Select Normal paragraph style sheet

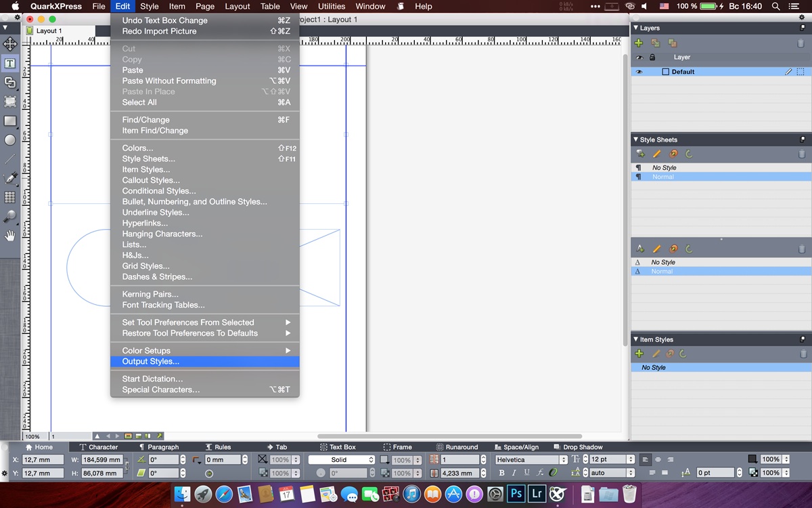coord(721,177)
